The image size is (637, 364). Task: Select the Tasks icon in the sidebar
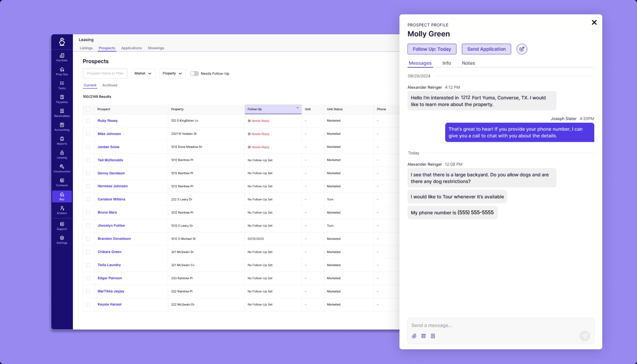[62, 85]
